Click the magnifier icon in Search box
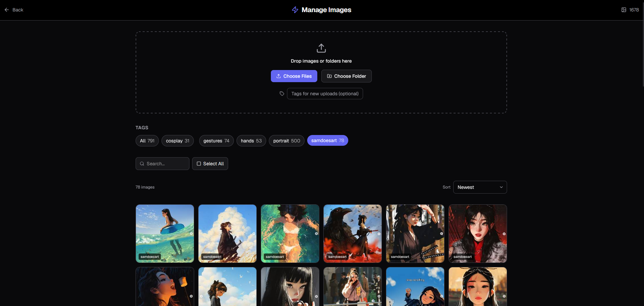Screen dimensions: 644x306 142,164
